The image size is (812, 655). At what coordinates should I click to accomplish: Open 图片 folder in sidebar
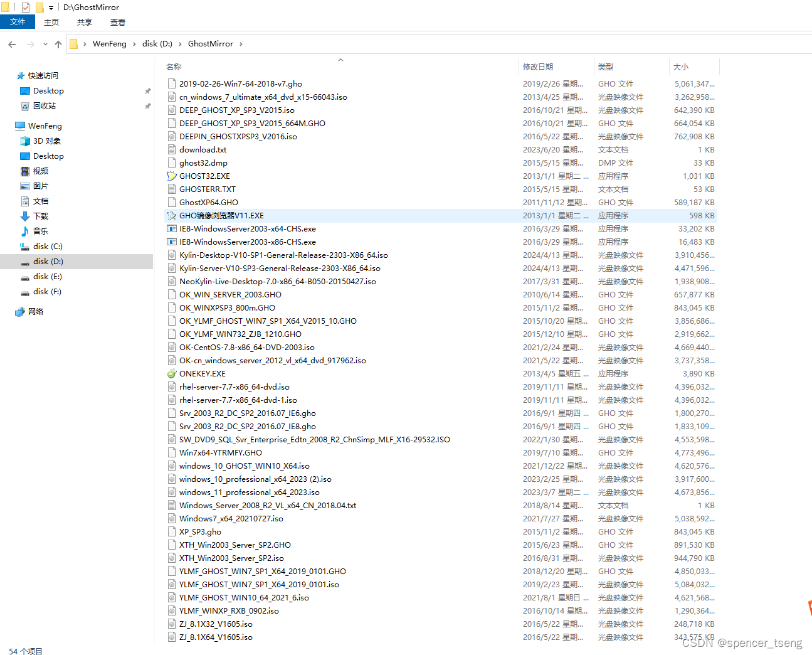click(x=41, y=186)
